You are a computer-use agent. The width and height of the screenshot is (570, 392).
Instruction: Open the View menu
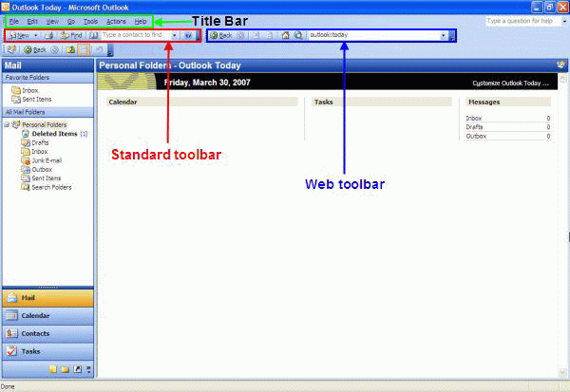click(52, 22)
